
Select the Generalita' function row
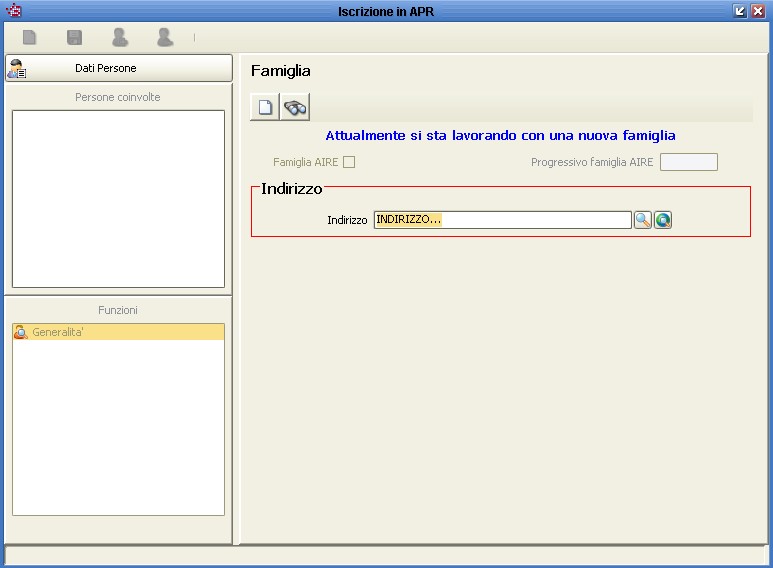click(118, 332)
